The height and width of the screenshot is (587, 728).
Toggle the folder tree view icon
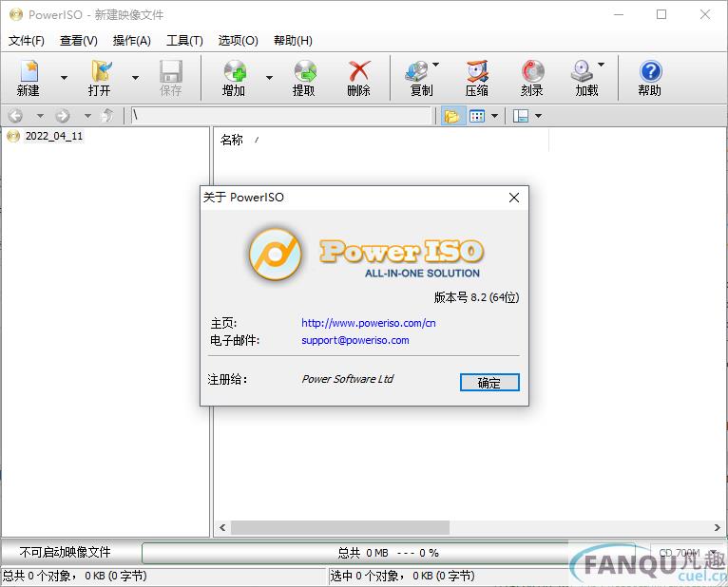click(451, 116)
